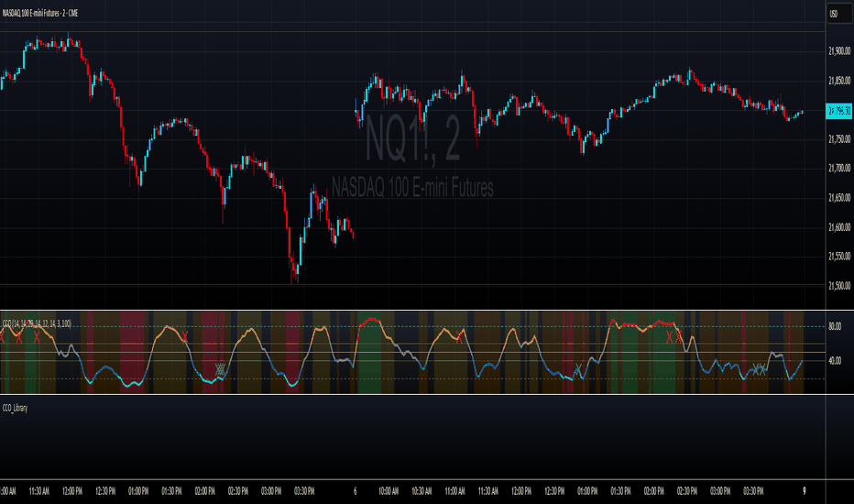Screen dimensions: 854x504
Task: Click the 21,600.00 price scale label
Action: tap(839, 227)
